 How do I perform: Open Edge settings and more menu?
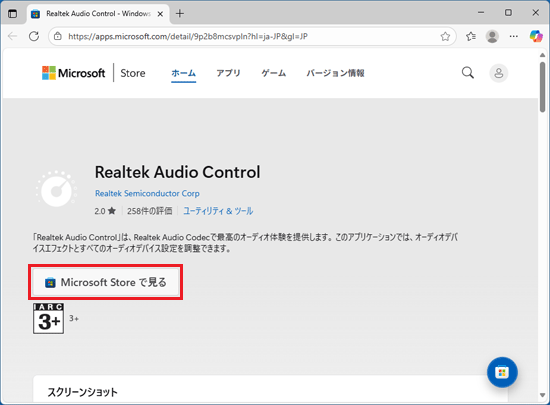coord(514,36)
